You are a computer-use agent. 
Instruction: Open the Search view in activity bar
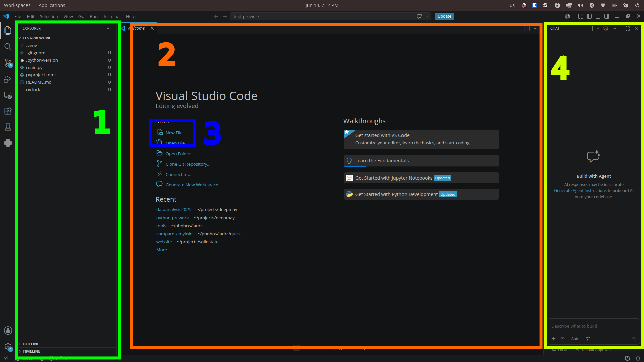[8, 47]
